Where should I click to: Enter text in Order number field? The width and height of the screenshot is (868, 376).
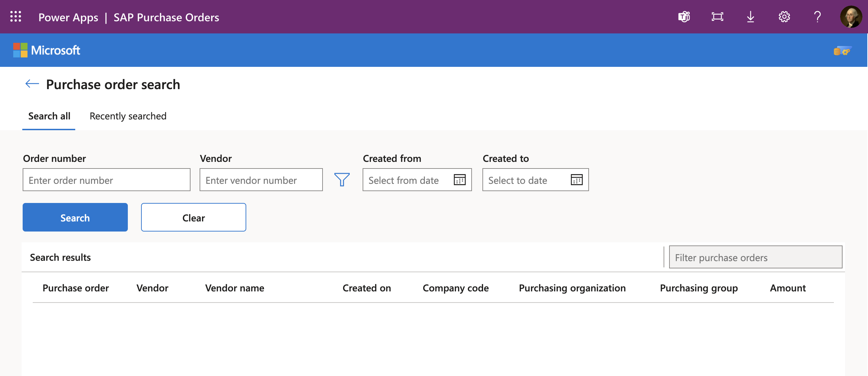(x=106, y=179)
